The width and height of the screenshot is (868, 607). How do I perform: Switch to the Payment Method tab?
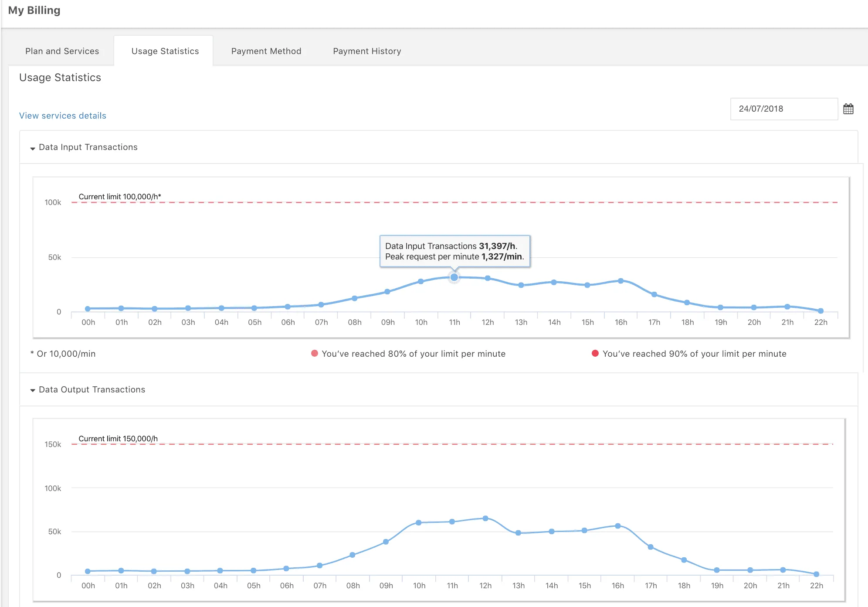(266, 51)
